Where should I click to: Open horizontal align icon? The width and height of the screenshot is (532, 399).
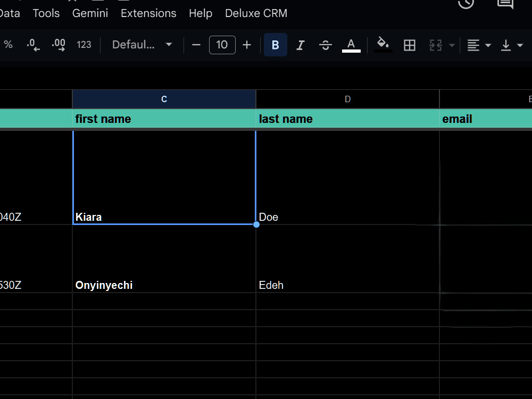[473, 45]
